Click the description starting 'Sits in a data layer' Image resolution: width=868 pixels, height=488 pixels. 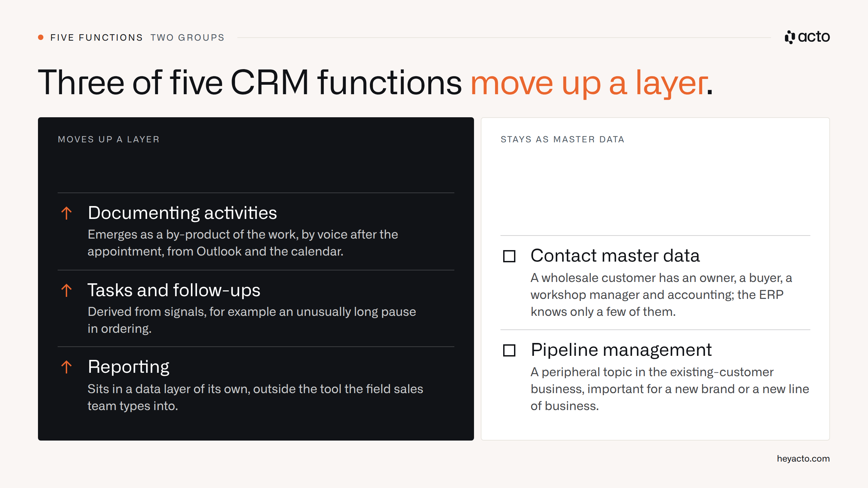tap(255, 397)
